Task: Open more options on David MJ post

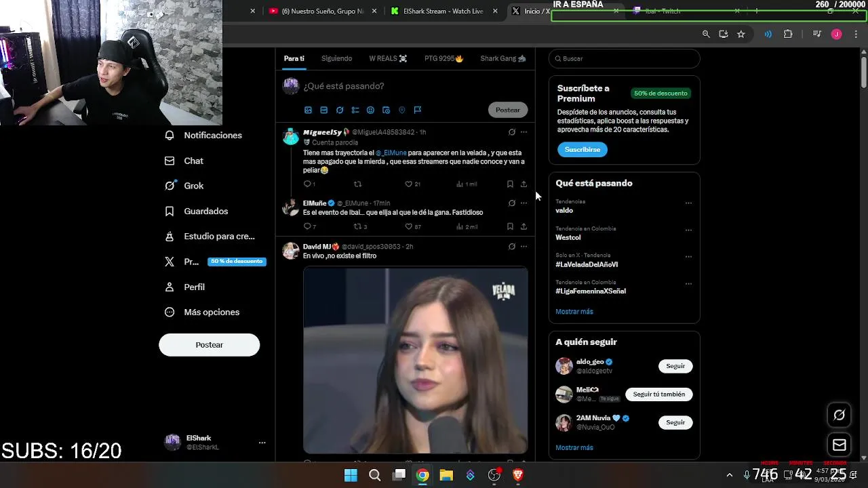Action: point(524,247)
